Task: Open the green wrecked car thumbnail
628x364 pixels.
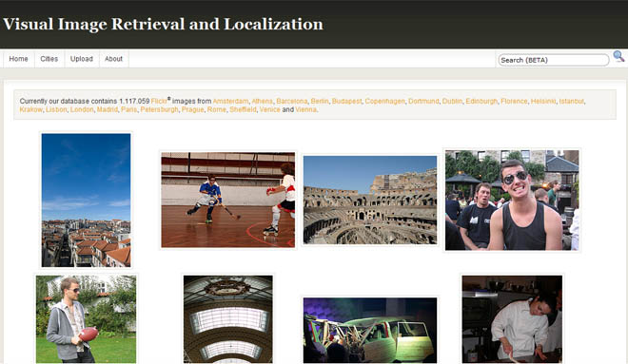Action: 370,331
